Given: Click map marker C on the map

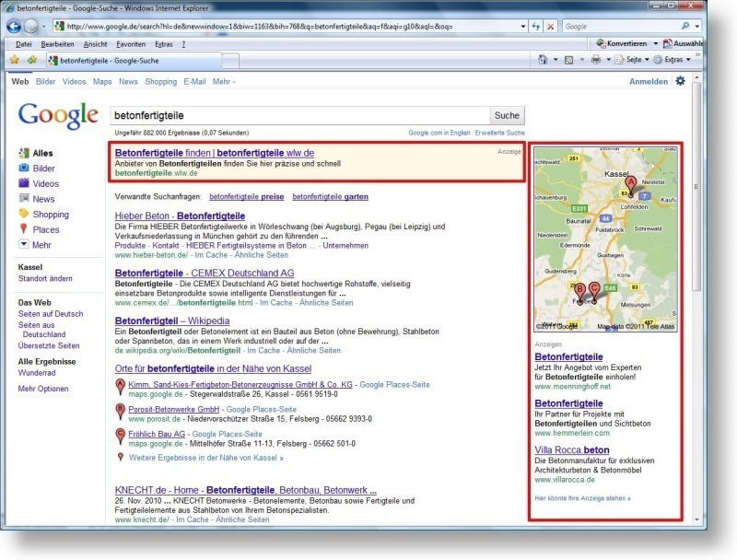Looking at the screenshot, I should tap(594, 293).
